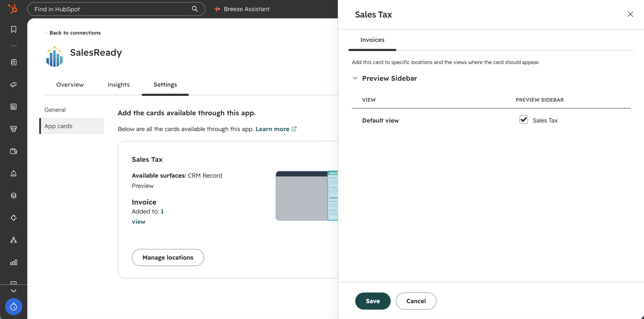The height and width of the screenshot is (319, 644).
Task: Click the 'Default view' row label
Action: [380, 120]
